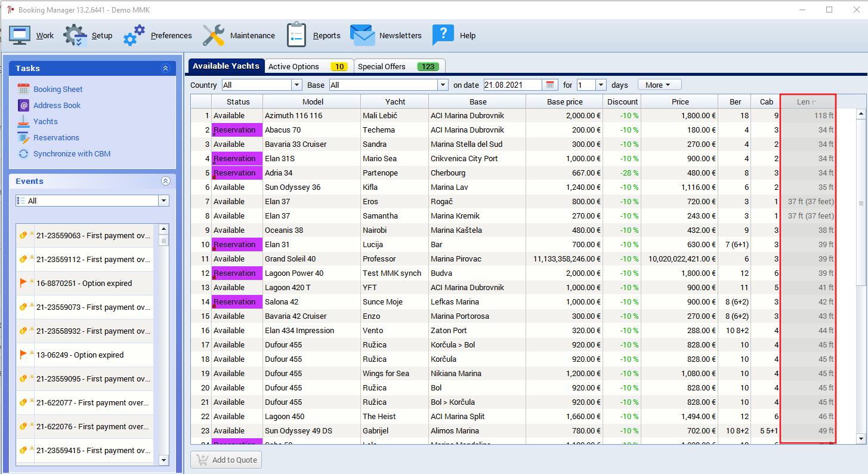Click the Yachts sailboat icon

(x=23, y=121)
